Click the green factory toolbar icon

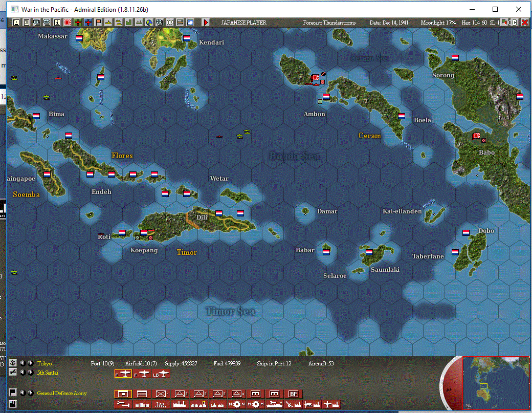[x=128, y=23]
